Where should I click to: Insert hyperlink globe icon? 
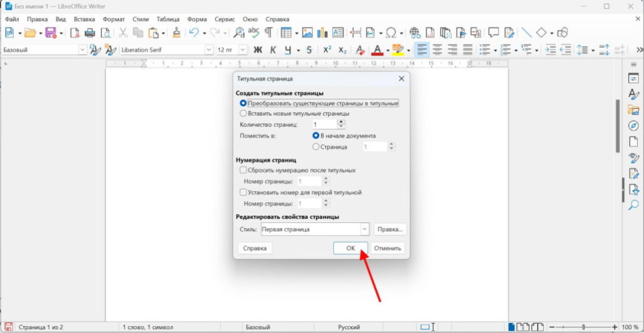coord(414,33)
